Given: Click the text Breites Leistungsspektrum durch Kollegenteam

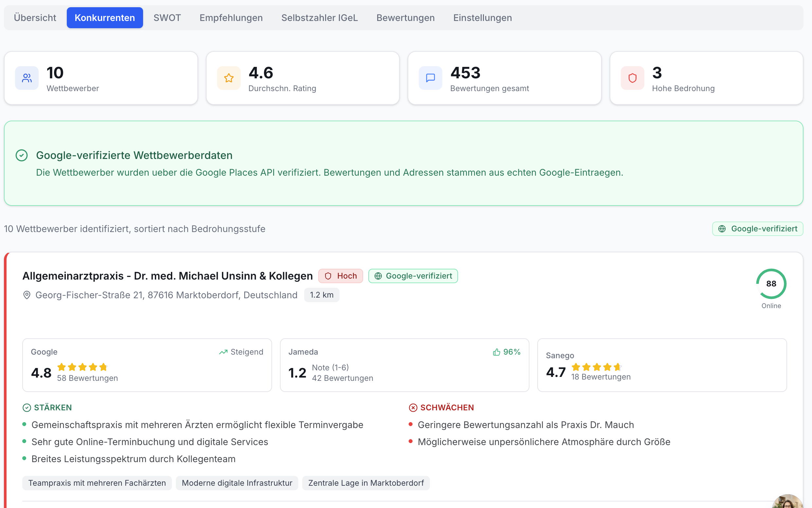Looking at the screenshot, I should [134, 459].
